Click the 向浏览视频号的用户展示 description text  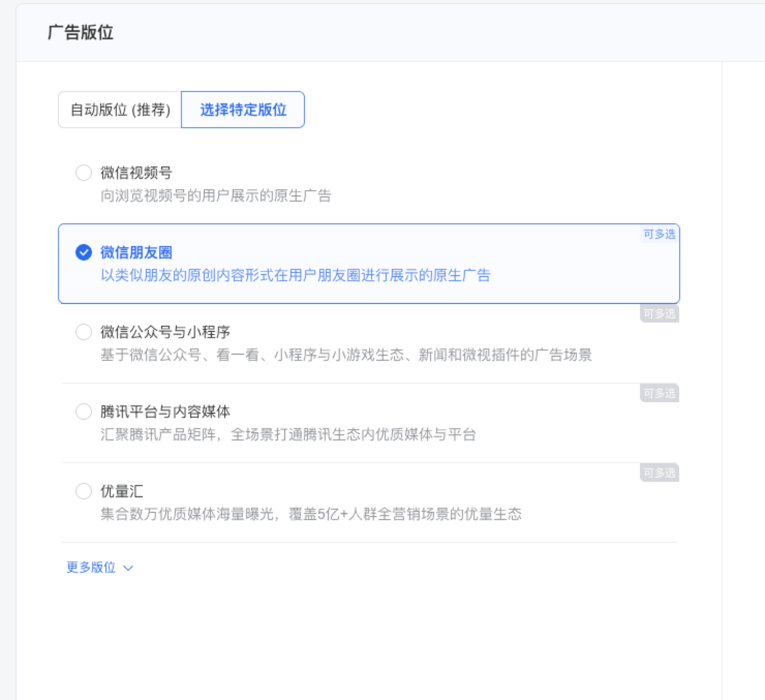click(x=216, y=196)
